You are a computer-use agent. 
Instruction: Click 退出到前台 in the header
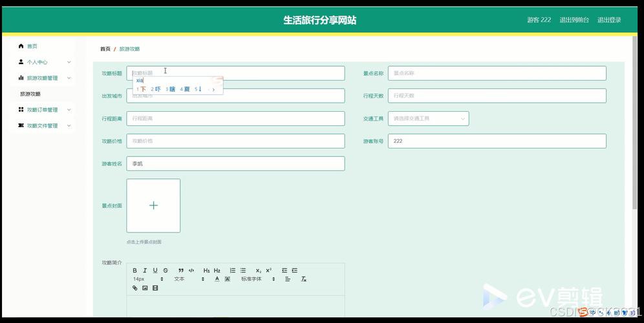(x=574, y=19)
